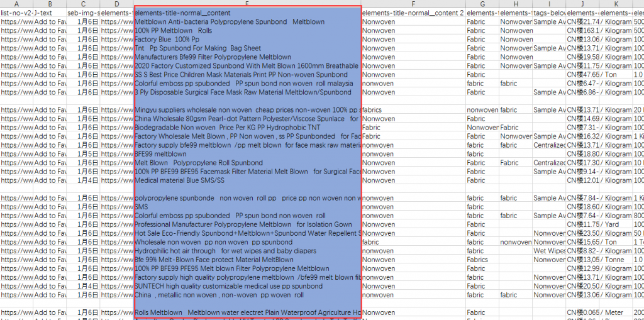
Task: Click the 'CN楼163.1' price cell
Action: (582, 31)
